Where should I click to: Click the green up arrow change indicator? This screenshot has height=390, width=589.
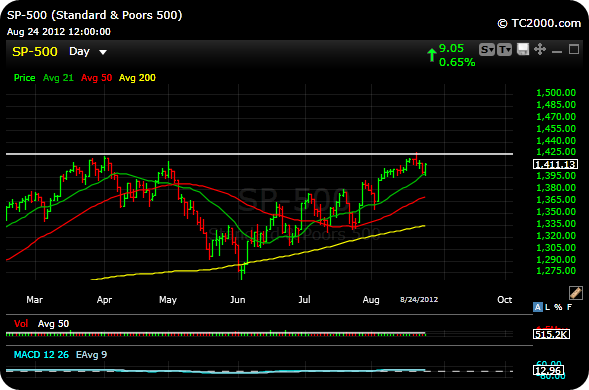click(x=432, y=55)
